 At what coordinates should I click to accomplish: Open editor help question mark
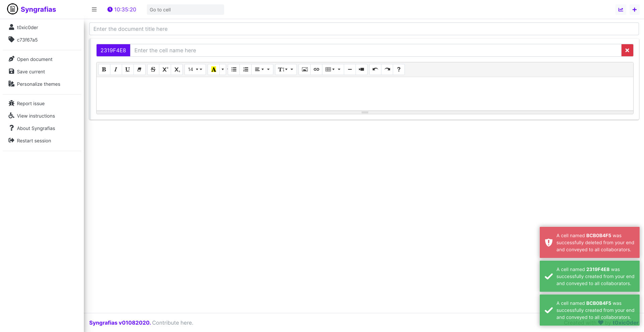pyautogui.click(x=399, y=69)
